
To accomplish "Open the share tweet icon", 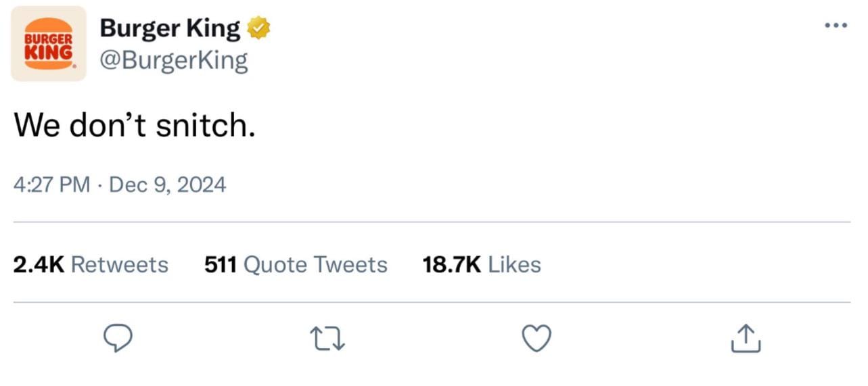I will pyautogui.click(x=746, y=339).
